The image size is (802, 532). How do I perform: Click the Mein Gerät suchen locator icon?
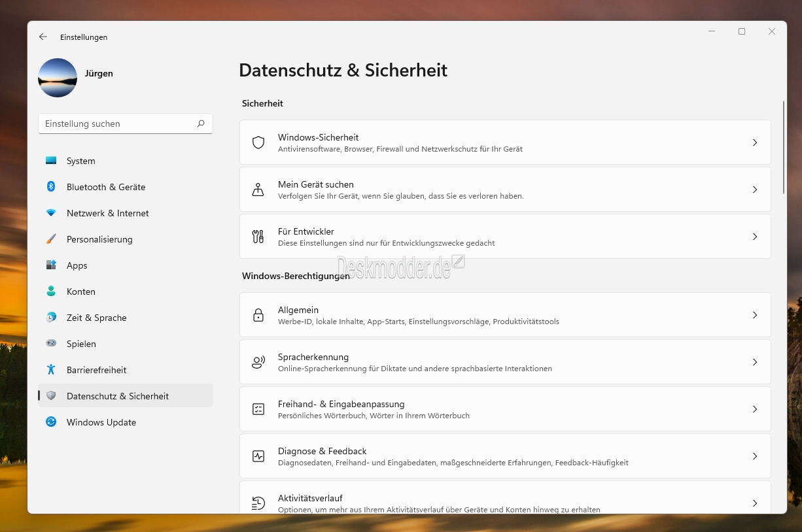(x=258, y=190)
